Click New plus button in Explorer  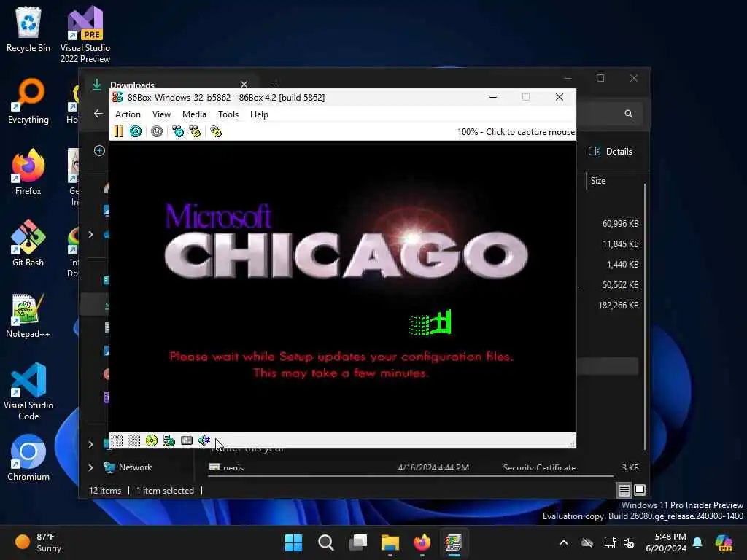click(99, 150)
